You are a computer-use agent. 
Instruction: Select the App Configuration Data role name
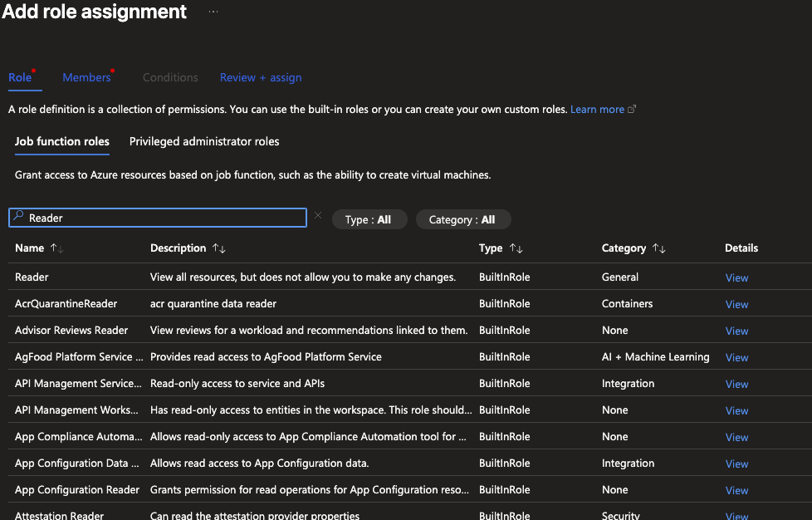point(76,463)
